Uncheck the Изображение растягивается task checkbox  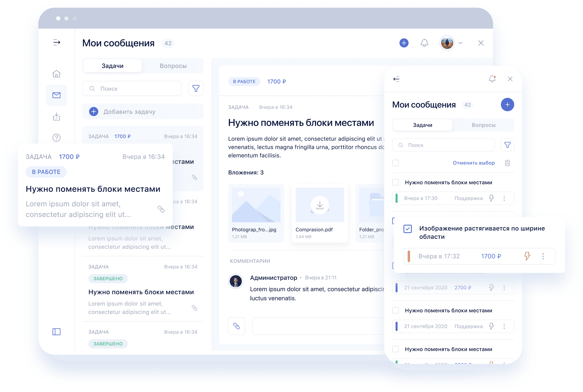point(408,229)
